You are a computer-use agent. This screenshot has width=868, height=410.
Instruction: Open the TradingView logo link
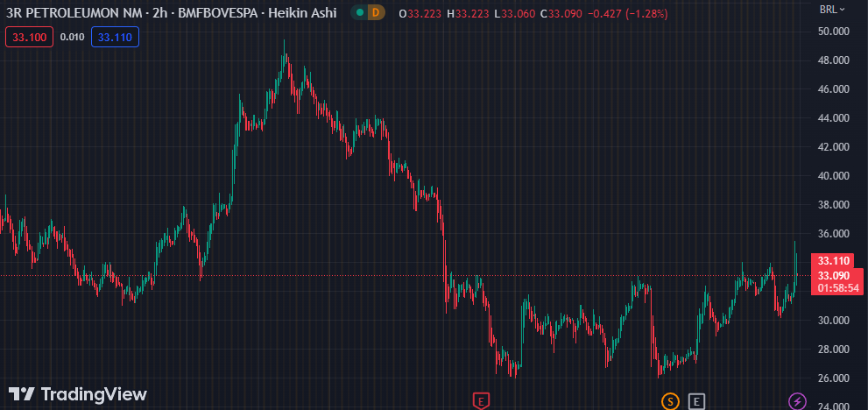pyautogui.click(x=77, y=394)
